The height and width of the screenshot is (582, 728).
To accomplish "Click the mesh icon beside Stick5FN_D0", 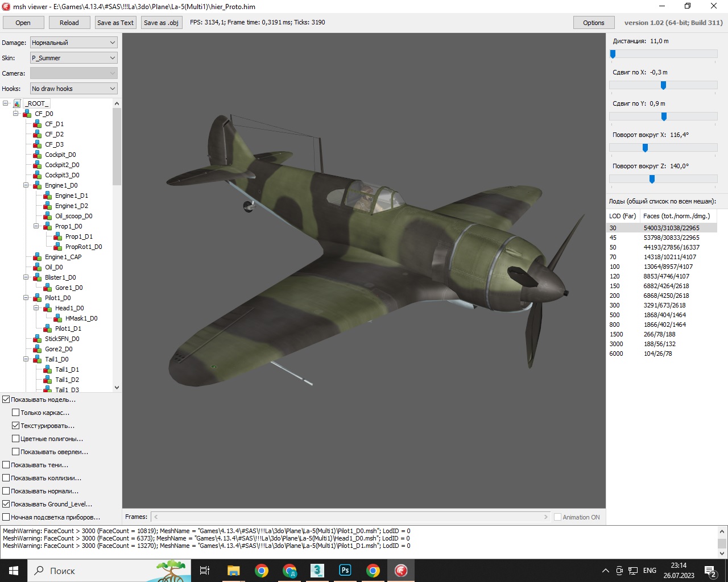I will pos(38,339).
